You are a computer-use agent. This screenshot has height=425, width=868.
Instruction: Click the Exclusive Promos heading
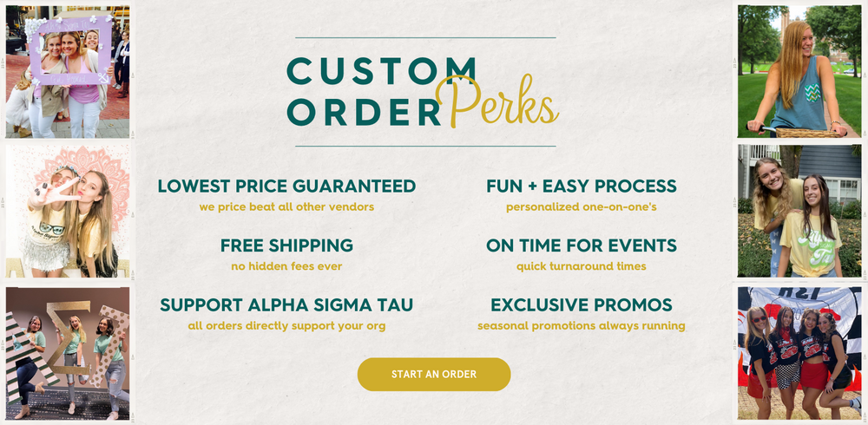pyautogui.click(x=582, y=305)
